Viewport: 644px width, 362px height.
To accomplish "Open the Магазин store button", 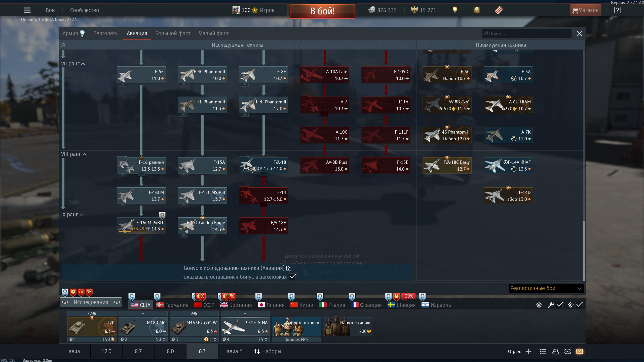I will click(x=585, y=10).
